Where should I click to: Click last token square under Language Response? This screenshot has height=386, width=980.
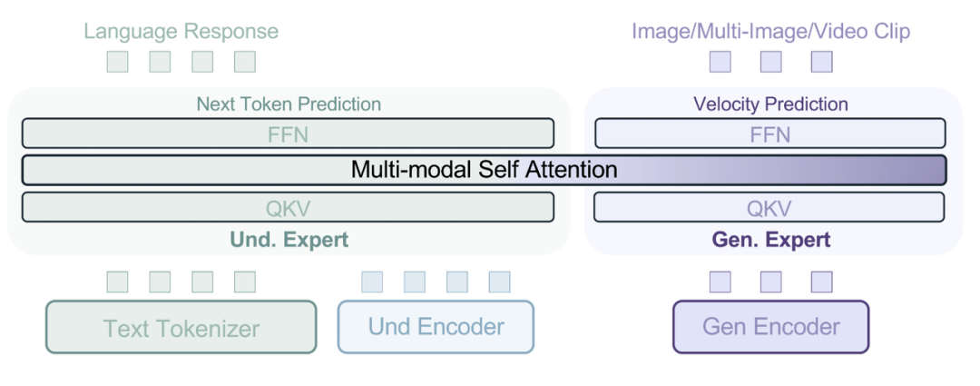pyautogui.click(x=245, y=62)
